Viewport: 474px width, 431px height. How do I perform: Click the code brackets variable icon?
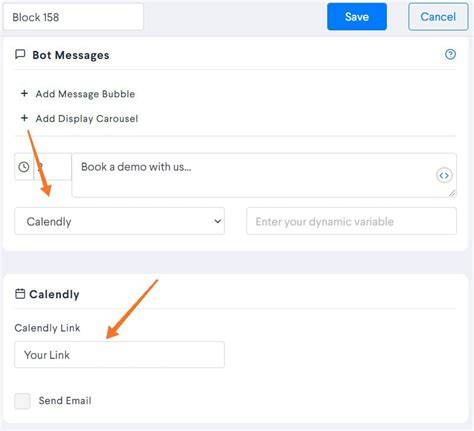pyautogui.click(x=444, y=175)
